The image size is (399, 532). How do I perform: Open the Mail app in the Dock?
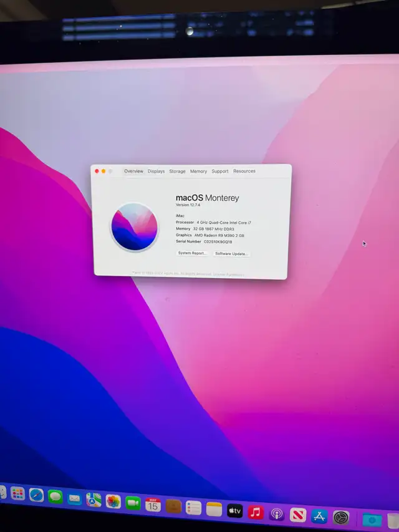(74, 498)
